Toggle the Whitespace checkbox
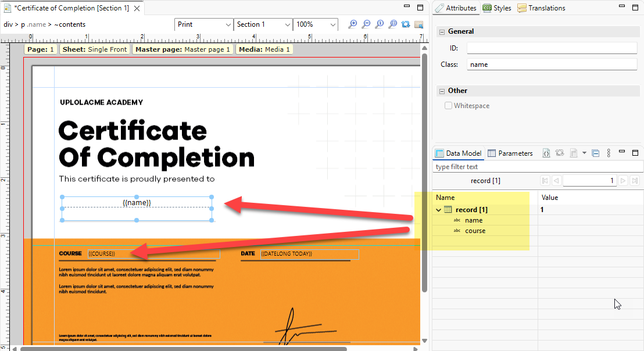Screen dimensions: 644x351 [x=449, y=106]
